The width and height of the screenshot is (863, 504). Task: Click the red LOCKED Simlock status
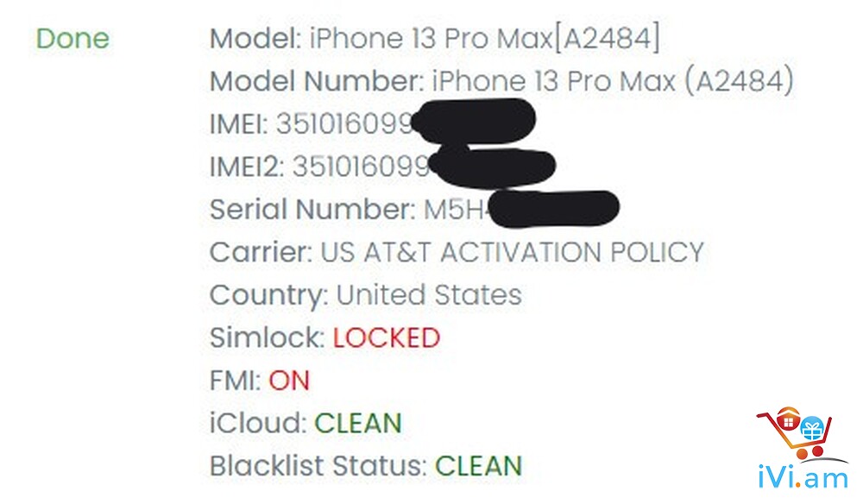(x=387, y=337)
